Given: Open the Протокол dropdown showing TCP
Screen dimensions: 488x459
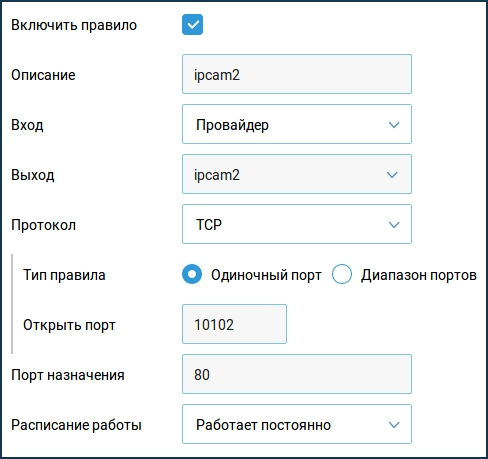Looking at the screenshot, I should tap(297, 224).
